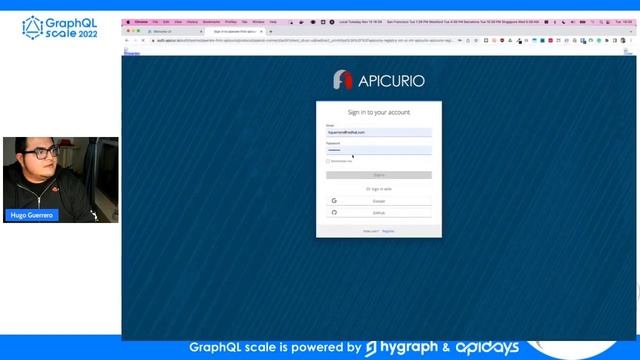Click the Password input field
640x360 pixels.
coord(379,150)
